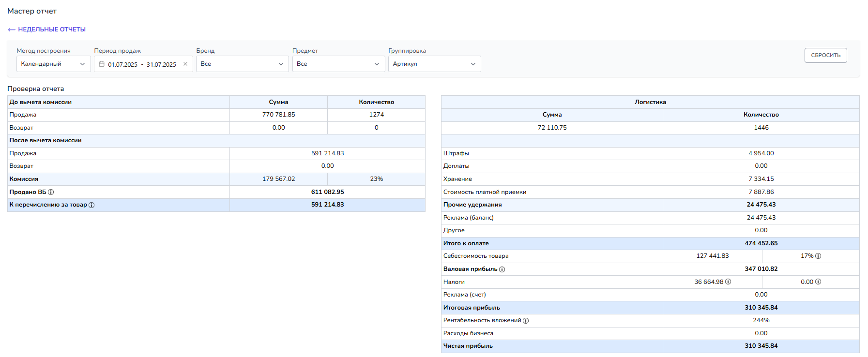
Task: Open the Предмет dropdown
Action: click(x=338, y=64)
